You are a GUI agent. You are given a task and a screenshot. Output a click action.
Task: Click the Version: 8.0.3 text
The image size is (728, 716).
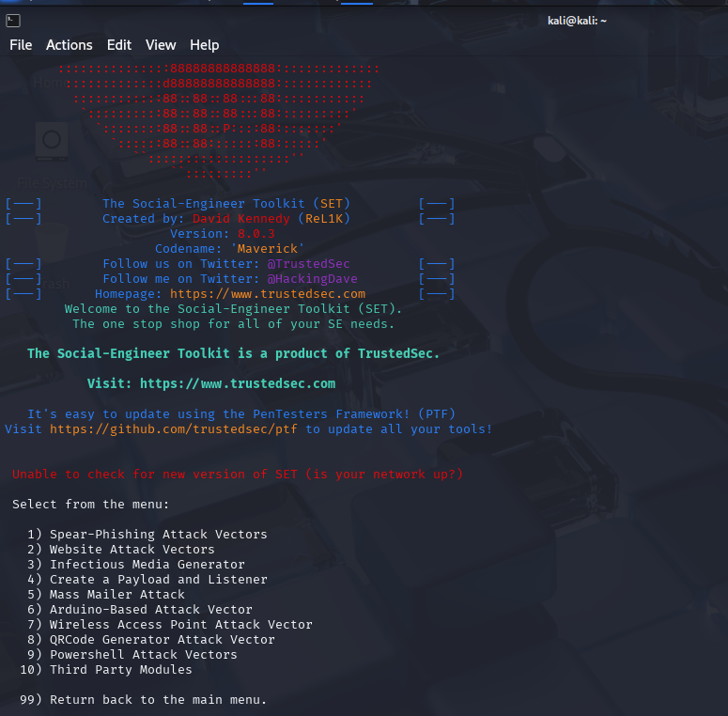[x=223, y=234]
